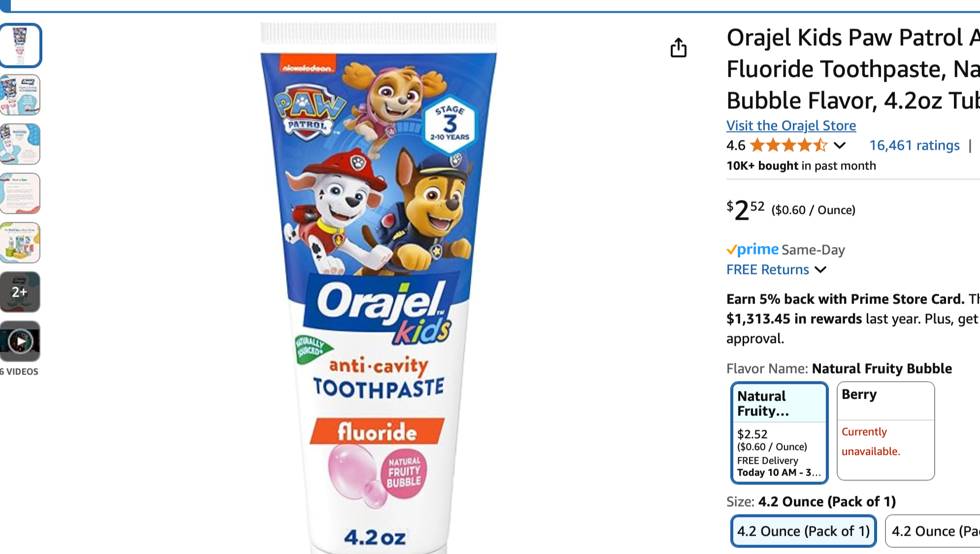The width and height of the screenshot is (980, 554).
Task: Select the 4.2 Ounce Pack of 1 size
Action: coord(803,531)
